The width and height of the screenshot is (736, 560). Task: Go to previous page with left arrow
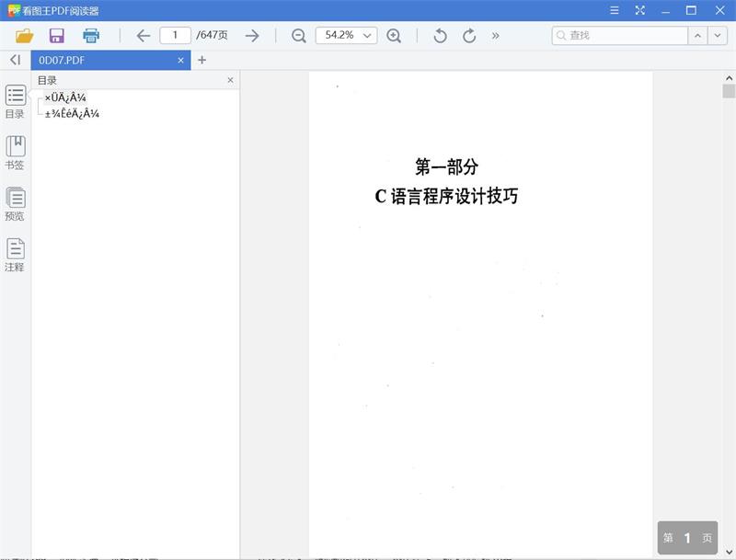pos(144,36)
